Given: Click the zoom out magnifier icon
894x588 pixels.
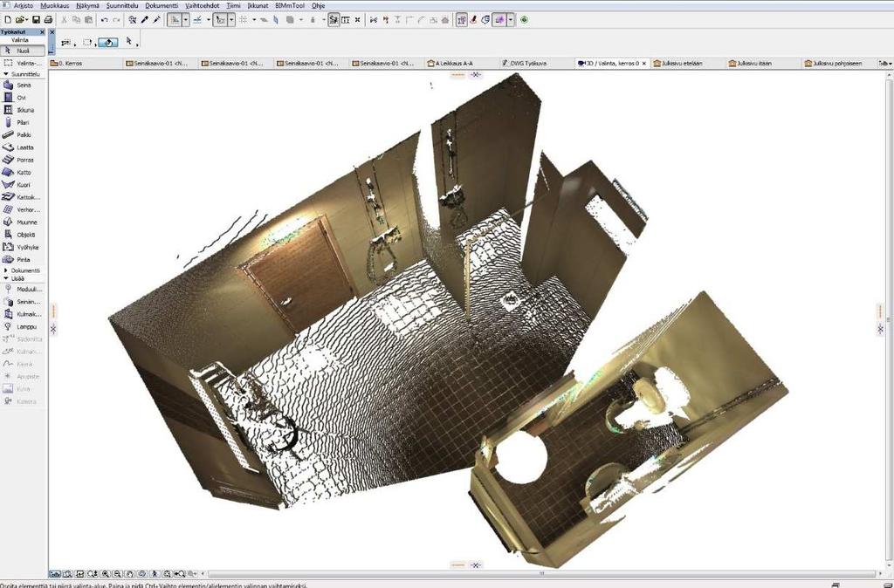Looking at the screenshot, I should (118, 574).
